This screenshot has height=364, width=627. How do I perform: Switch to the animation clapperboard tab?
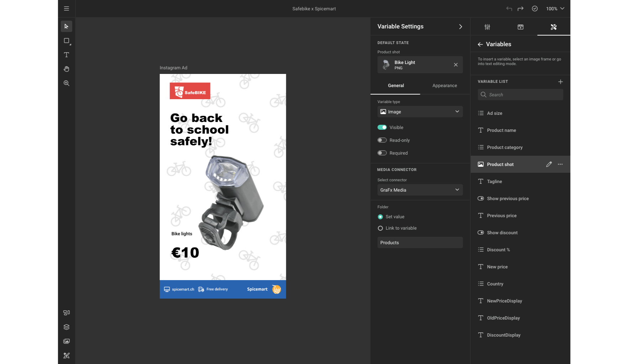point(521,27)
